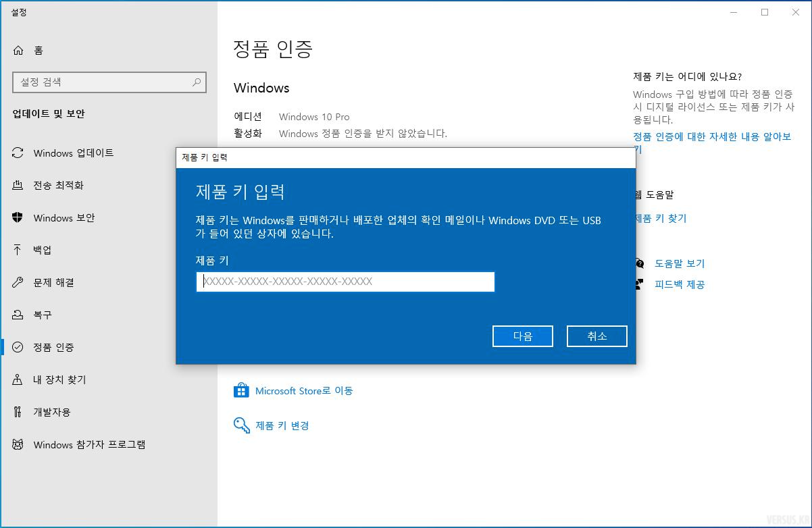Viewport: 812px width, 528px height.
Task: Minimize the Settings window
Action: point(734,12)
